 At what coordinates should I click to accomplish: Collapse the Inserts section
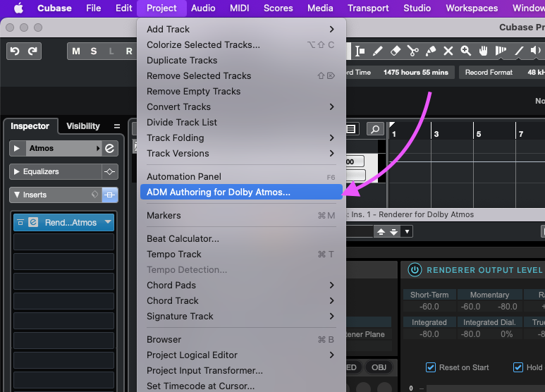pos(16,195)
